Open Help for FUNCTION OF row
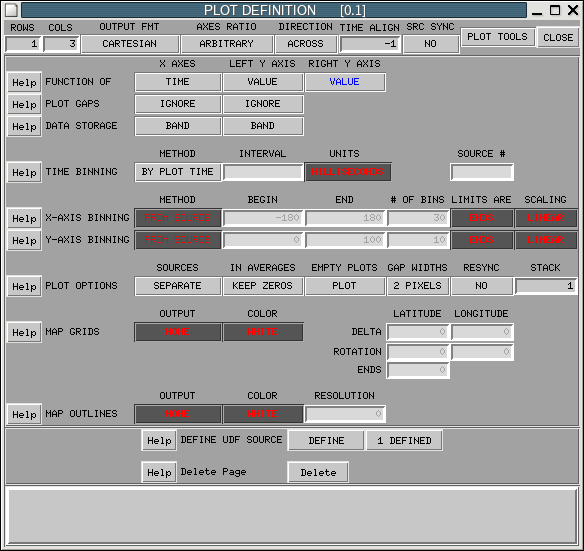 coord(24,82)
